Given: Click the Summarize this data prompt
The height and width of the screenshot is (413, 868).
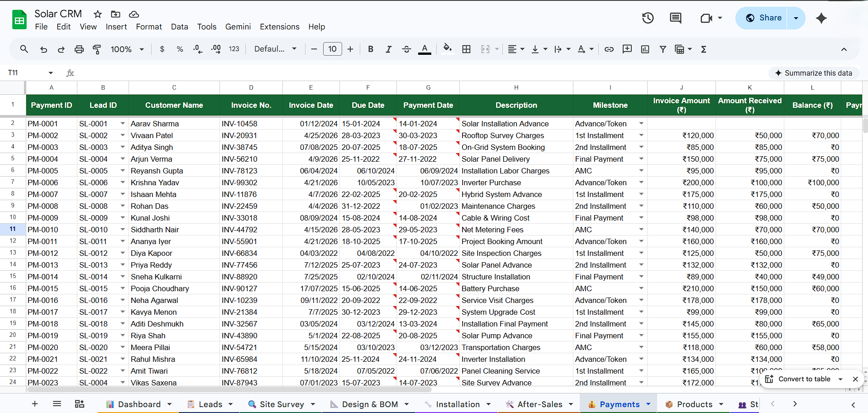Looking at the screenshot, I should 814,73.
